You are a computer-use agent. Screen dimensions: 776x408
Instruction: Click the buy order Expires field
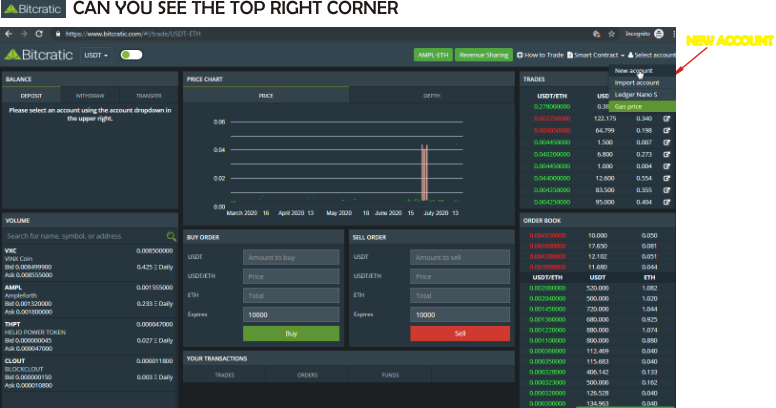pyautogui.click(x=291, y=314)
